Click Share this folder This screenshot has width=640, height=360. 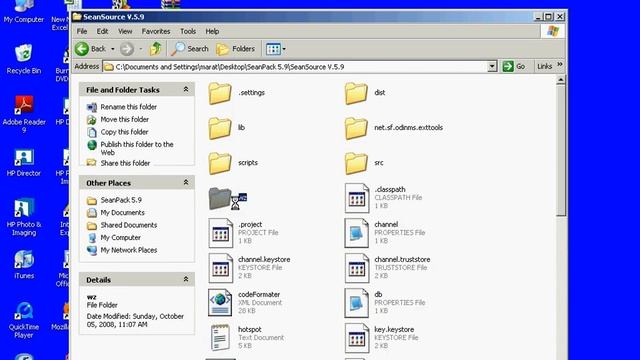125,163
